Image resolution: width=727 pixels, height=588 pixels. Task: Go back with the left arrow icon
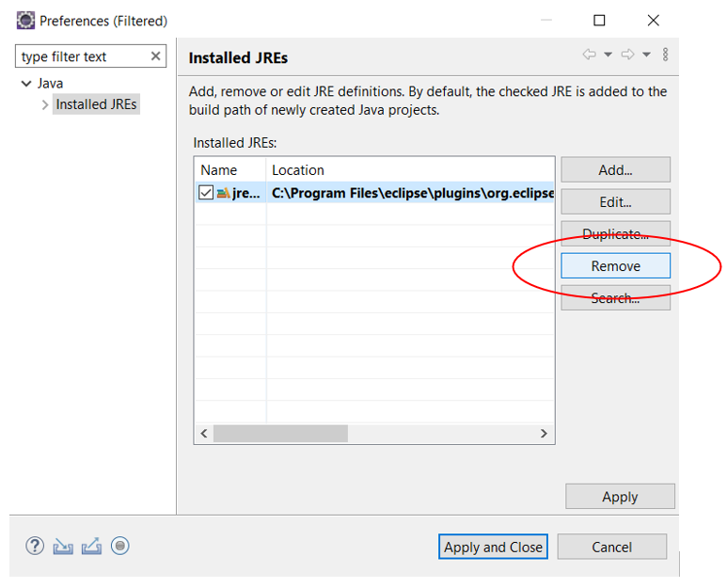tap(590, 55)
